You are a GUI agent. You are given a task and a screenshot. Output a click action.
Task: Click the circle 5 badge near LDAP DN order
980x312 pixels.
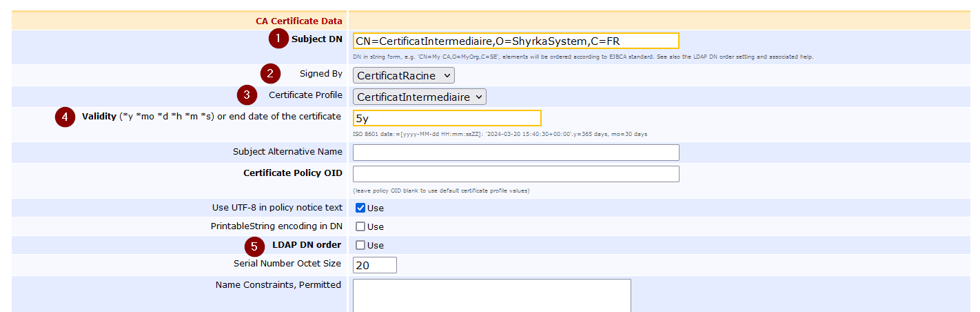point(255,245)
